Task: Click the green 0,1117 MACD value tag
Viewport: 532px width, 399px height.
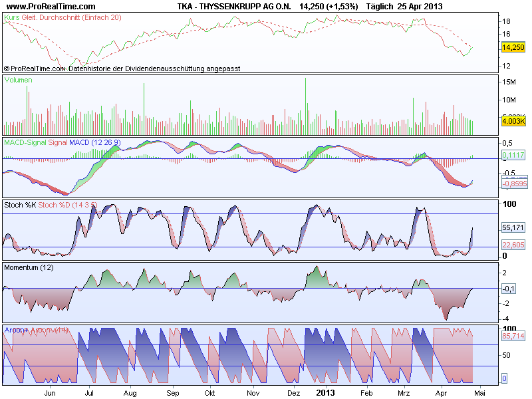Action: (513, 155)
